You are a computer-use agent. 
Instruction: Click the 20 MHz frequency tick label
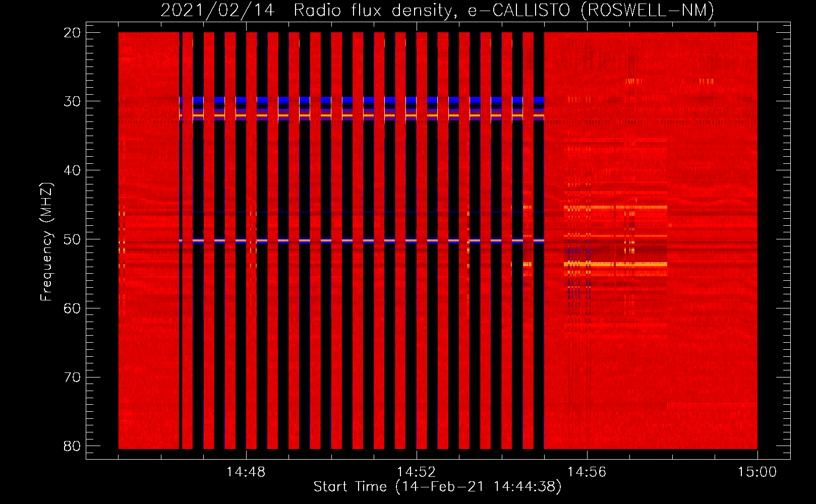tap(73, 33)
